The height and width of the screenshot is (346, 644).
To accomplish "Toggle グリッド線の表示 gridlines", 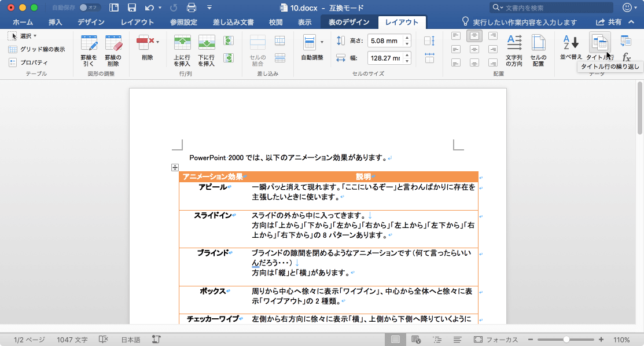I will point(36,49).
